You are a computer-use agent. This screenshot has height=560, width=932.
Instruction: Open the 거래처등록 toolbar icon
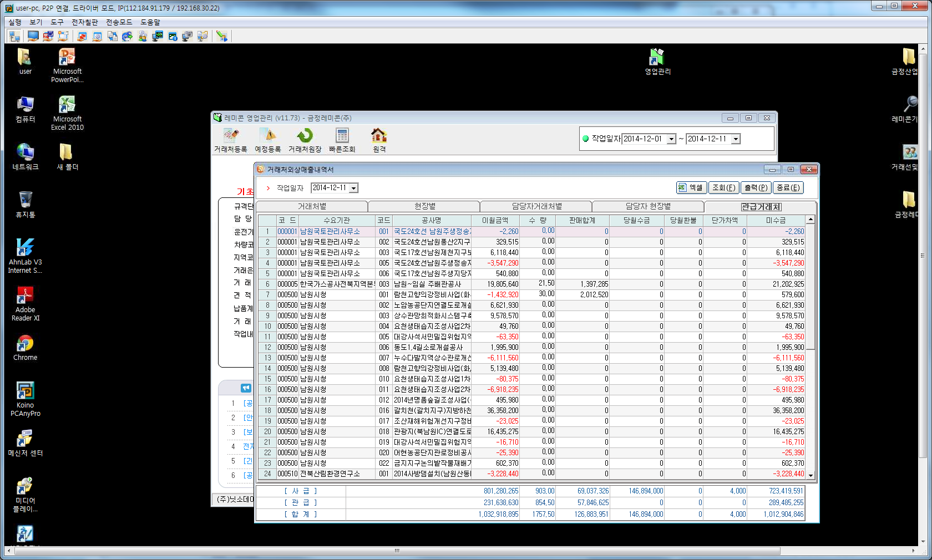231,140
